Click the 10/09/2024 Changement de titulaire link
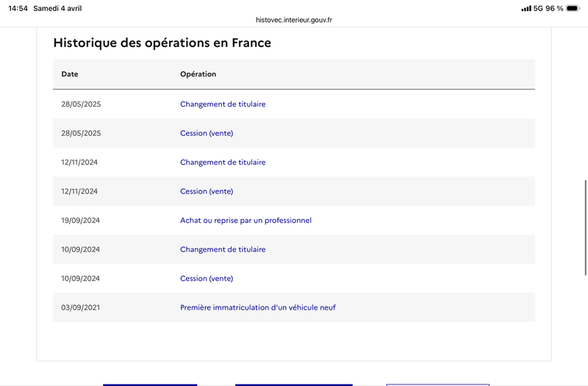Viewport: 588px width, 386px height. (223, 250)
